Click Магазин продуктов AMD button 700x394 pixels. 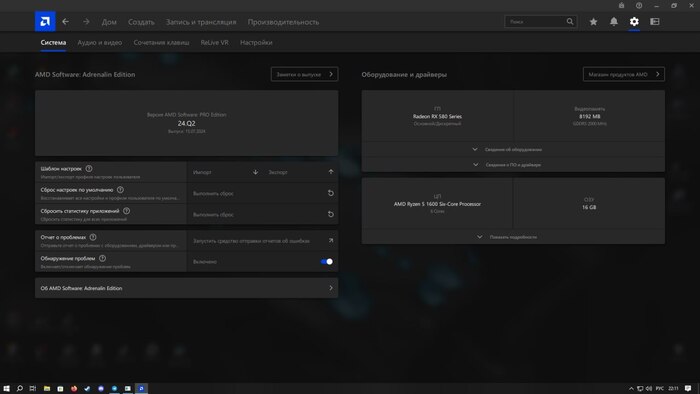coord(624,74)
